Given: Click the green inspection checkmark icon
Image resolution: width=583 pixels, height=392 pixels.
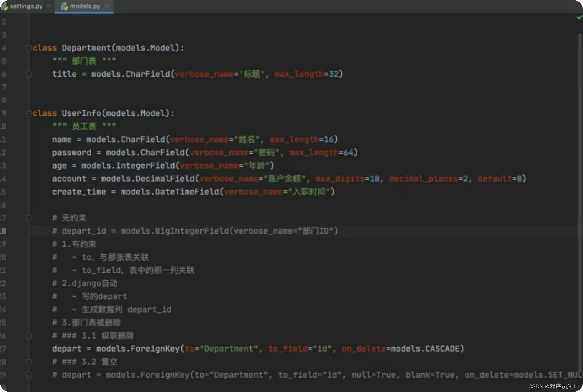Looking at the screenshot, I should pyautogui.click(x=579, y=17).
